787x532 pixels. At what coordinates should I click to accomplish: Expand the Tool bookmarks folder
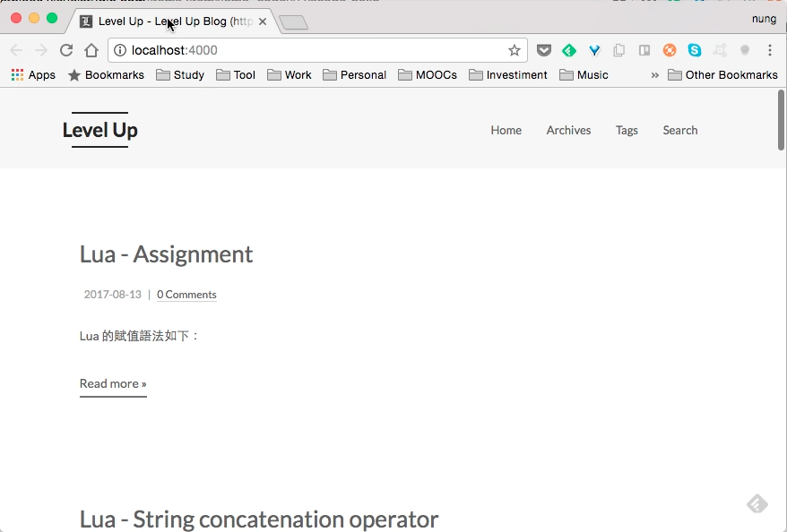coord(236,75)
